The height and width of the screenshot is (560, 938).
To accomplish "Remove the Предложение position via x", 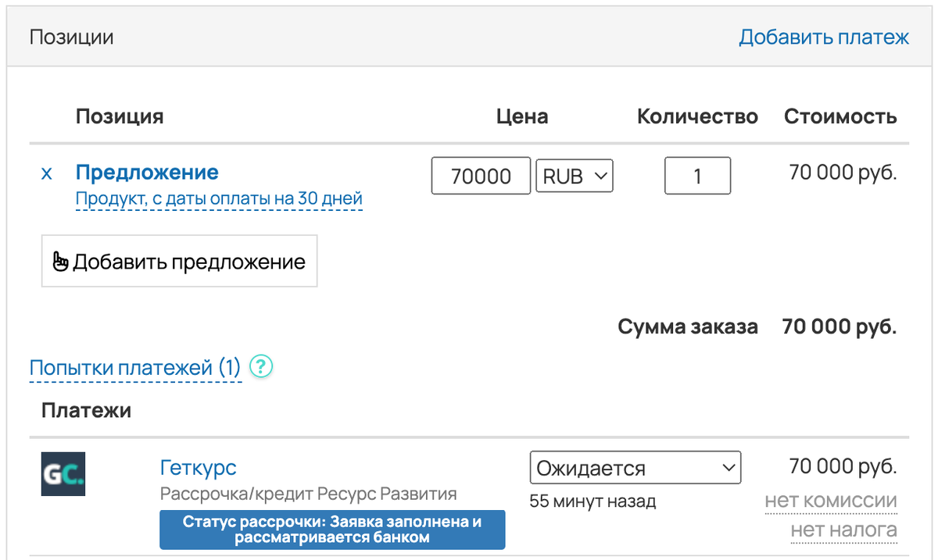I will 46,173.
